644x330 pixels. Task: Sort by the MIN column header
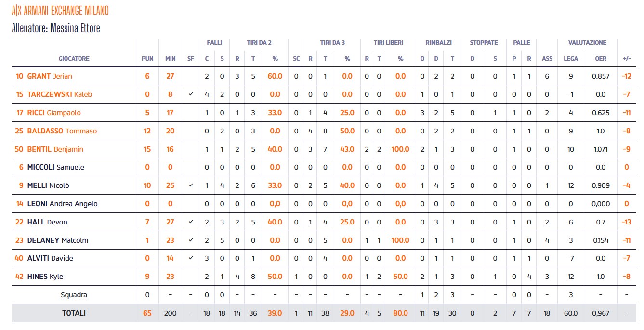[171, 59]
